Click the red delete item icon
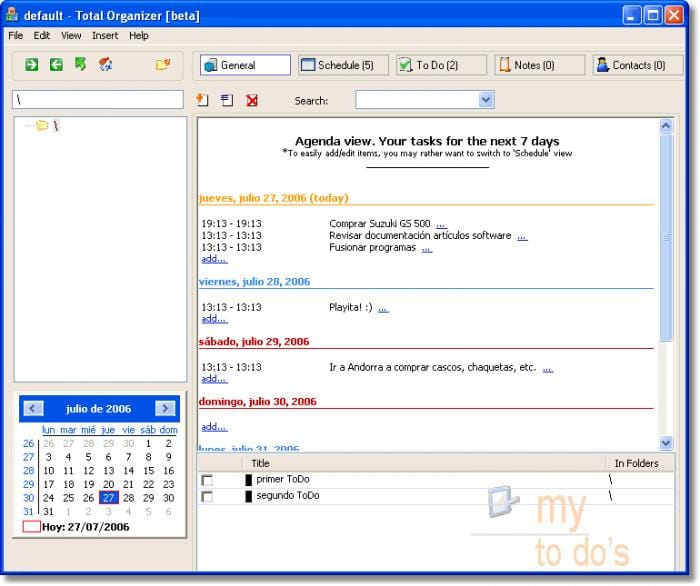 252,100
